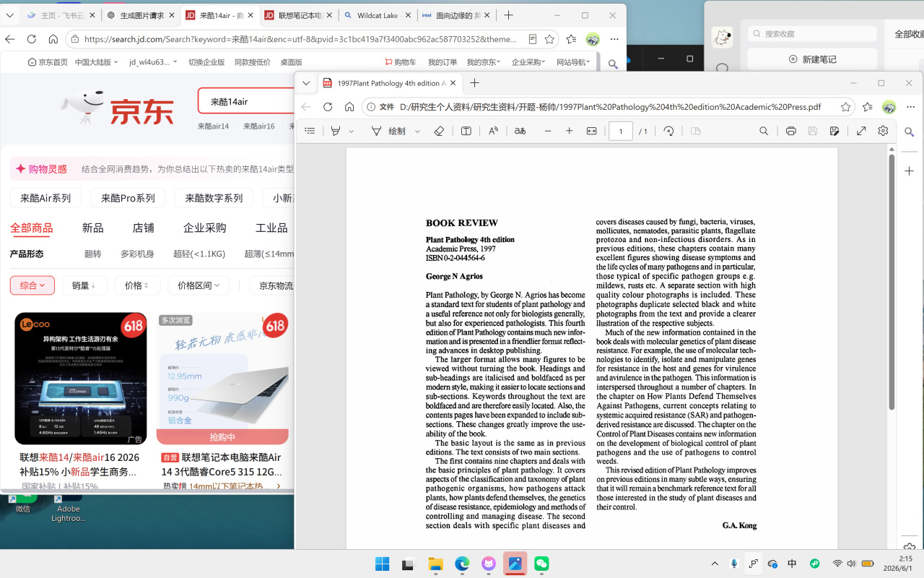924x578 pixels.
Task: Switch to the 主页 - 飞书云 tab
Action: point(60,15)
